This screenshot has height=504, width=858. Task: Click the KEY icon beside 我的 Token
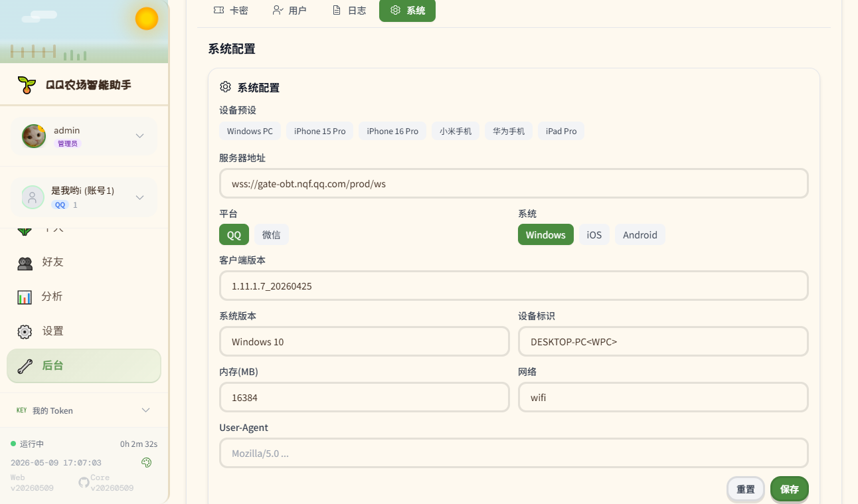coord(22,410)
